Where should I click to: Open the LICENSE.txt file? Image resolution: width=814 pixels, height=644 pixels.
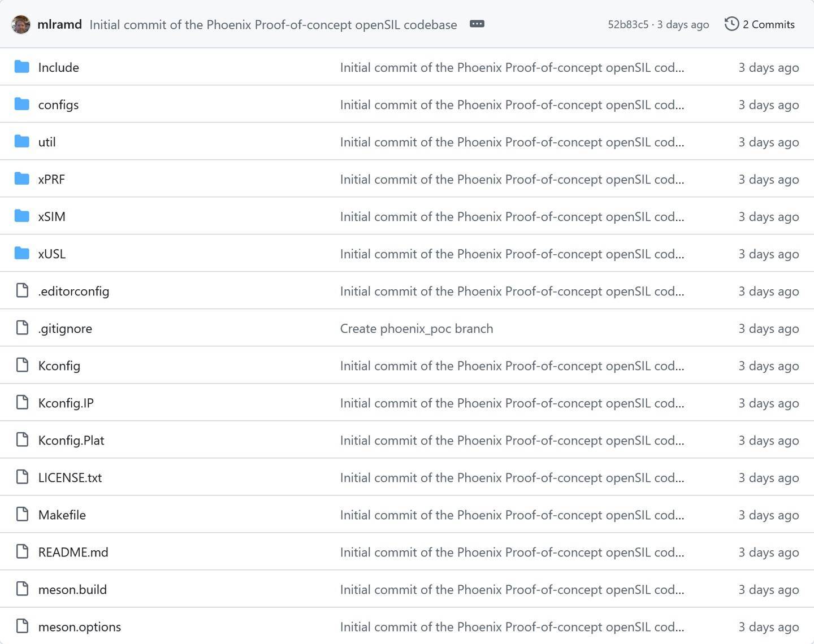70,477
